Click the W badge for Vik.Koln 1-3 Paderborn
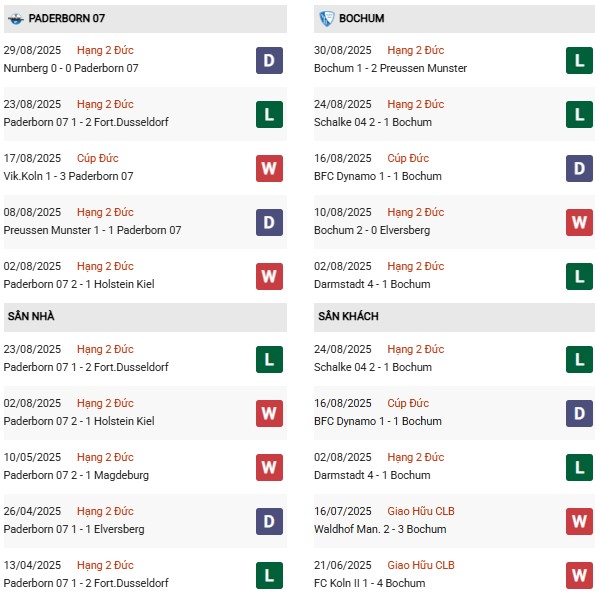This screenshot has height=595, width=595. [269, 168]
